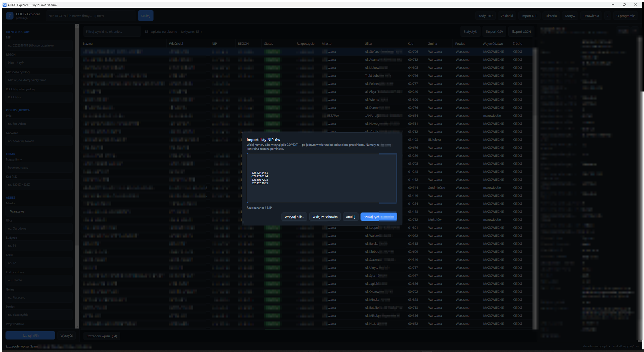Click the Nazwisko input field
644x352 pixels.
pos(39,141)
